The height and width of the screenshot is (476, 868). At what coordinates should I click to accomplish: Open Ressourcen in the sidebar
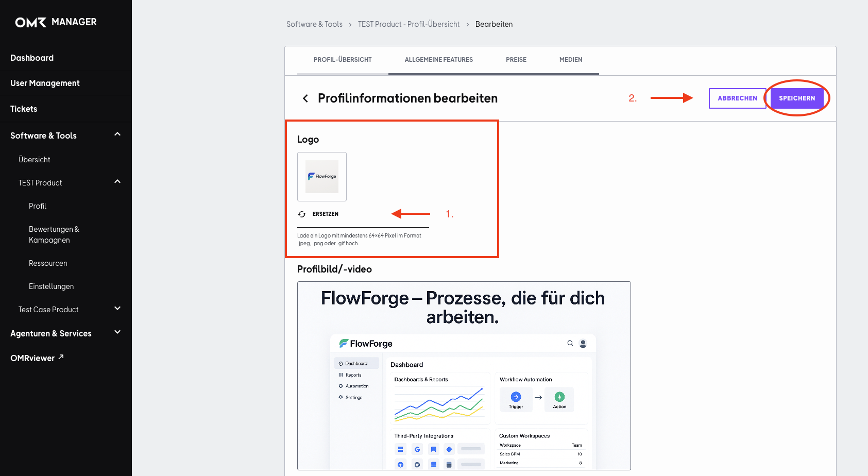(x=48, y=263)
